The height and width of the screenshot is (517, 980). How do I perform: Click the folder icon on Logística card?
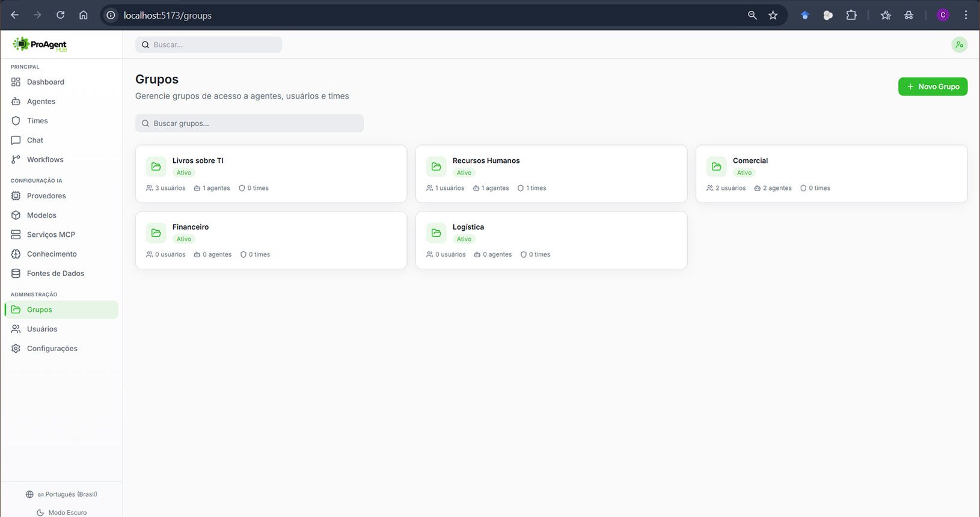(436, 233)
